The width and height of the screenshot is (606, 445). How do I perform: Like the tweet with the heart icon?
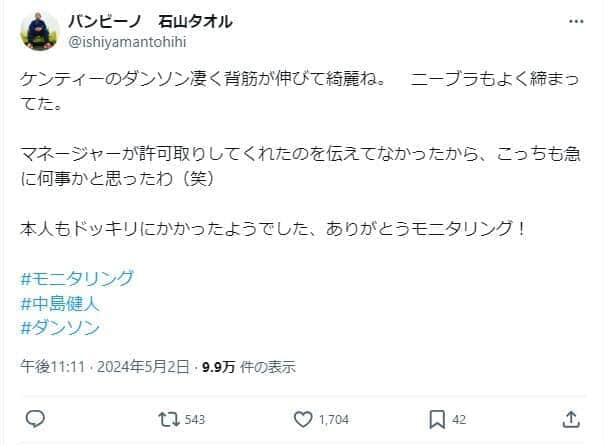coord(304,419)
